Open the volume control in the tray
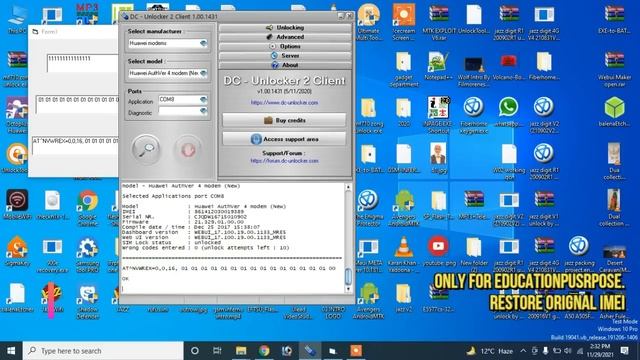Viewport: 640px width, 360px height. (568, 351)
